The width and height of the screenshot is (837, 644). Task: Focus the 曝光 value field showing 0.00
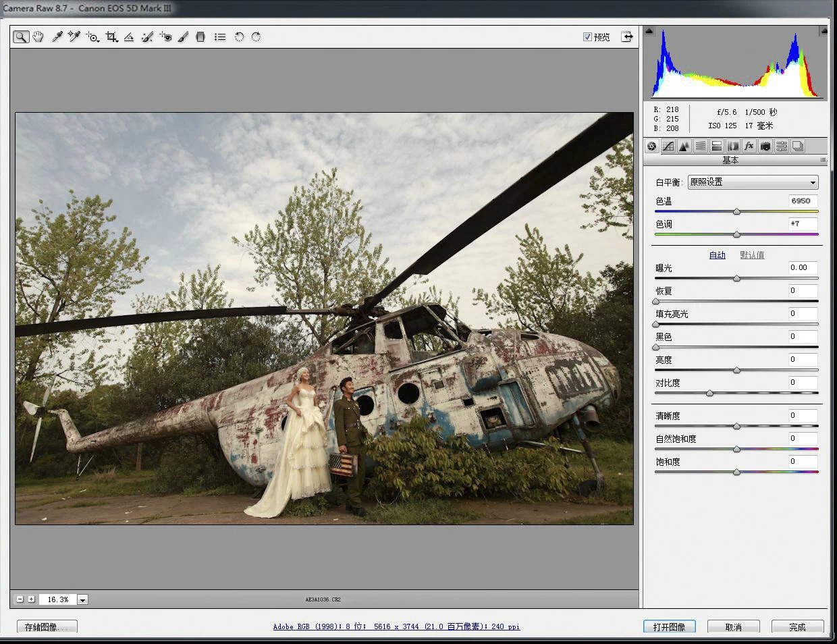(803, 267)
